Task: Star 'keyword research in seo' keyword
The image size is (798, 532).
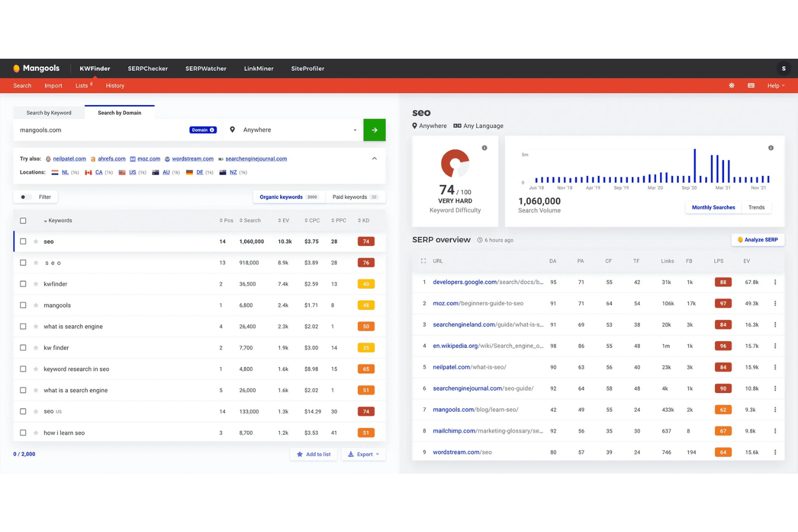Action: 36,369
